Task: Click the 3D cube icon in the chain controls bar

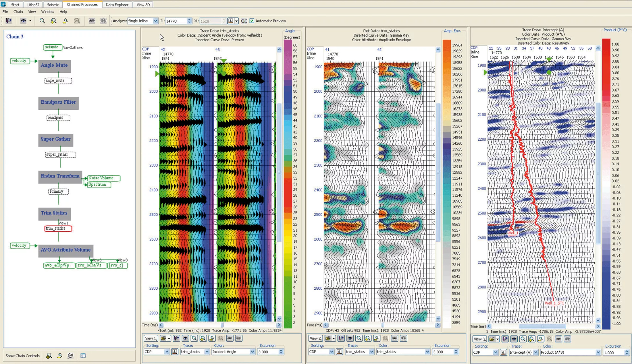Action: click(x=70, y=356)
